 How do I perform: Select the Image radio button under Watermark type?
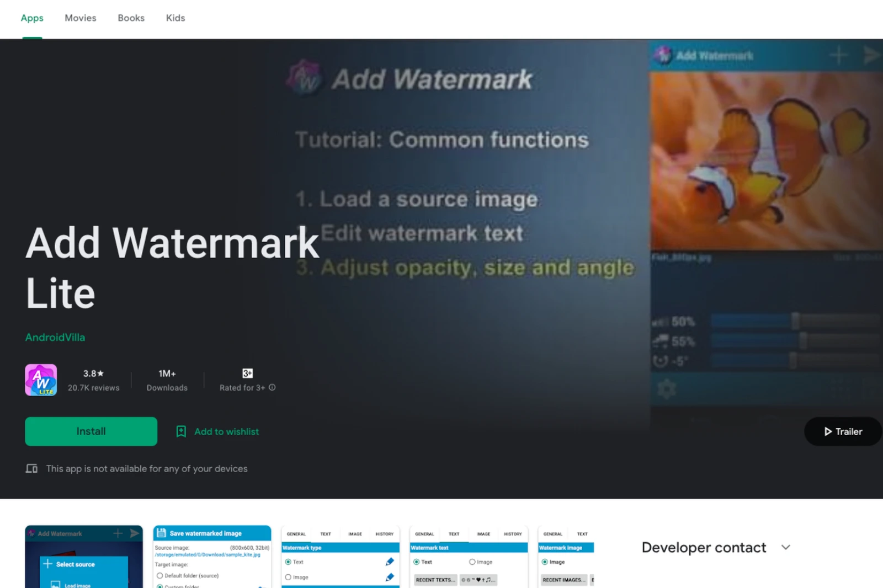(x=288, y=577)
